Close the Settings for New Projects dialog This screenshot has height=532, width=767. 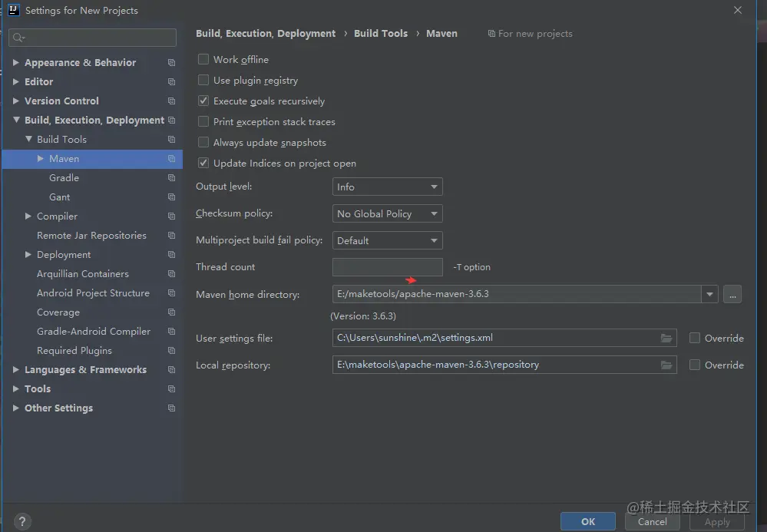pos(738,10)
